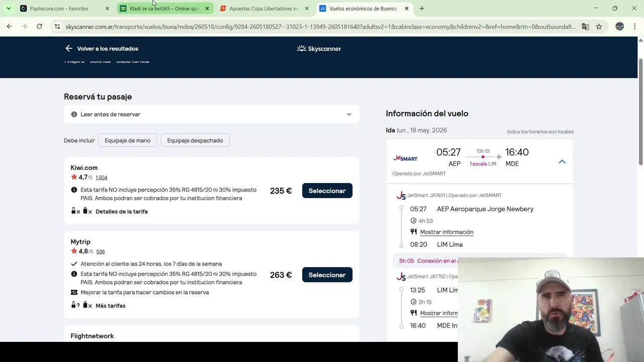Click the 4h 53 duration clock icon
Viewport: 644px width, 362px height.
click(x=414, y=221)
